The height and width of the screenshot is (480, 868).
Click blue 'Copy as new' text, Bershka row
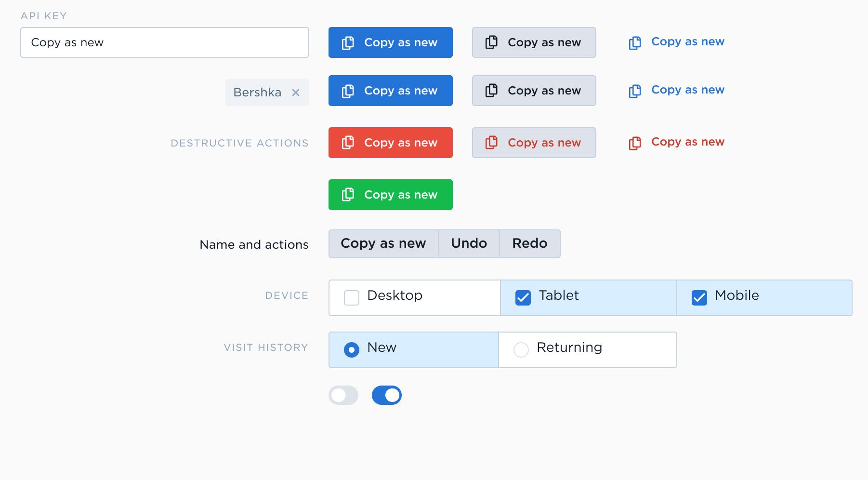click(401, 91)
